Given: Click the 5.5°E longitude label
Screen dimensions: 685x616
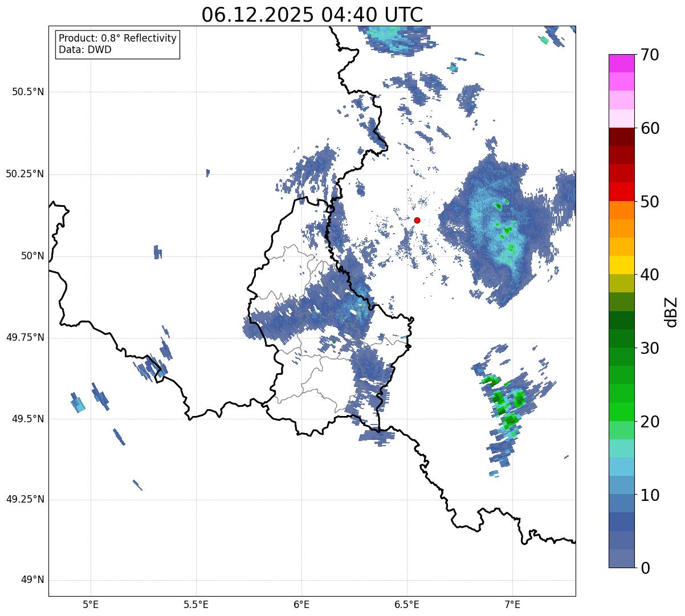Looking at the screenshot, I should [x=196, y=604].
